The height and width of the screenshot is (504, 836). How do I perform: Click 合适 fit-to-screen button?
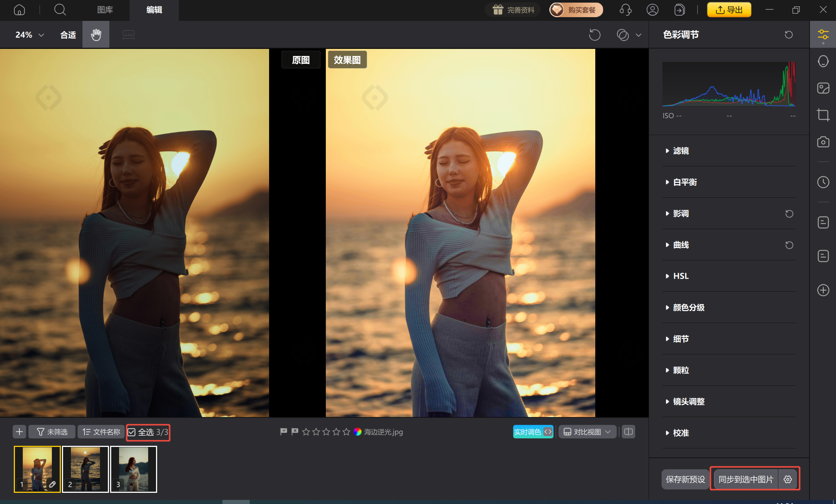pos(68,35)
